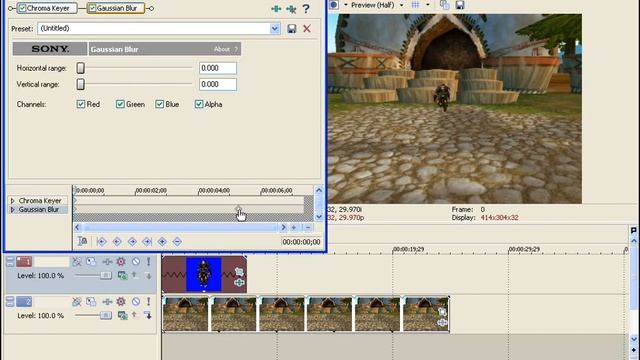This screenshot has width=640, height=360.
Task: Uncheck the Blue channel
Action: [160, 104]
